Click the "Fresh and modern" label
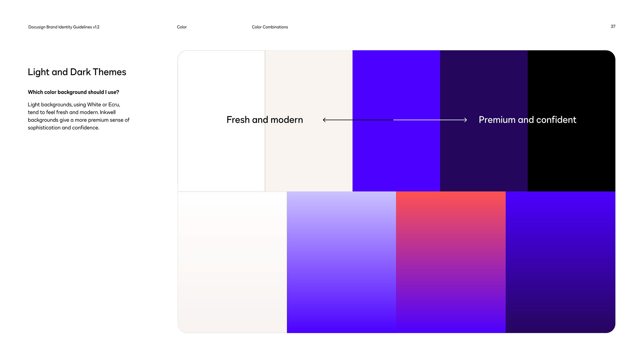Image resolution: width=644 pixels, height=362 pixels. (265, 120)
